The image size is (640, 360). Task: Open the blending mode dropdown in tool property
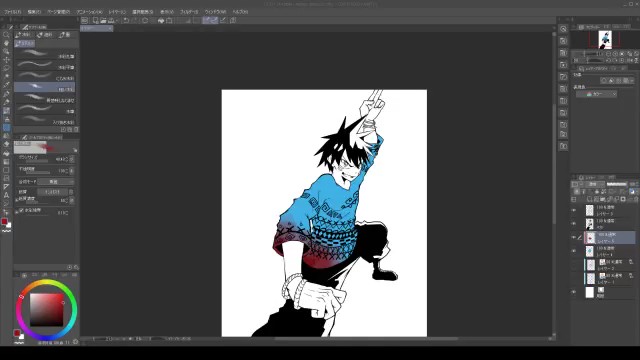pos(56,182)
